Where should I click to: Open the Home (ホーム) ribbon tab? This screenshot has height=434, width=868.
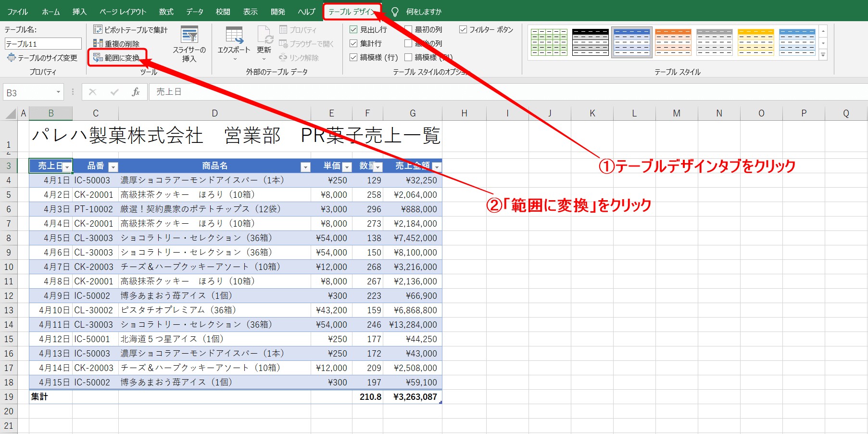click(x=50, y=12)
